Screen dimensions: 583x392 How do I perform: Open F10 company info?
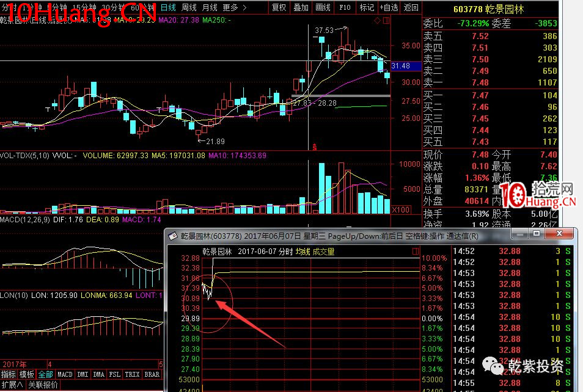(x=345, y=7)
